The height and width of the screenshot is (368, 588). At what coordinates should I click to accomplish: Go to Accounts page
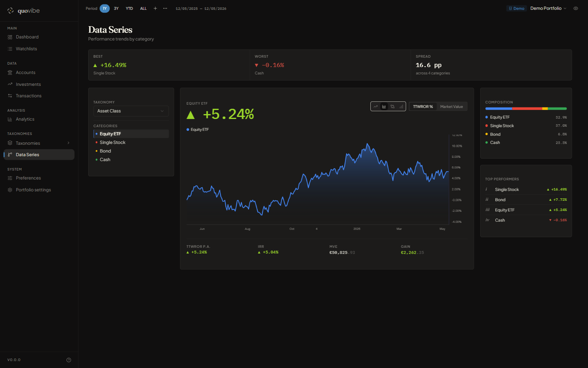(39, 73)
